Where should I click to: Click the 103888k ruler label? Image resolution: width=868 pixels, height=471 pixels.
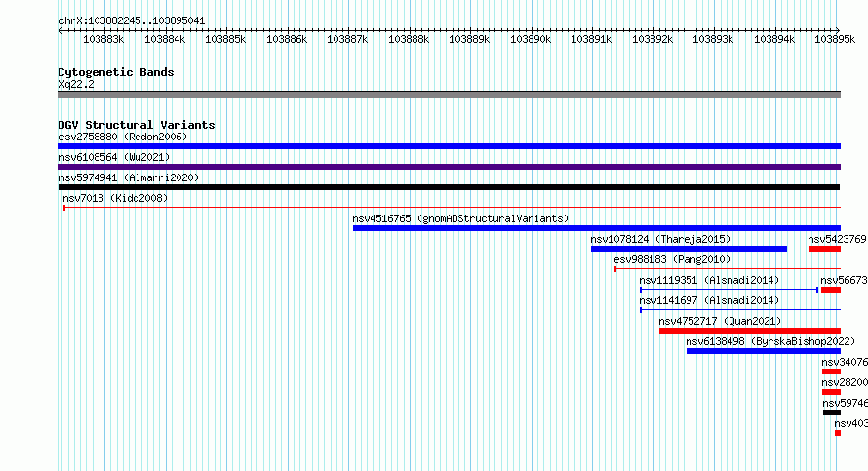tap(409, 39)
